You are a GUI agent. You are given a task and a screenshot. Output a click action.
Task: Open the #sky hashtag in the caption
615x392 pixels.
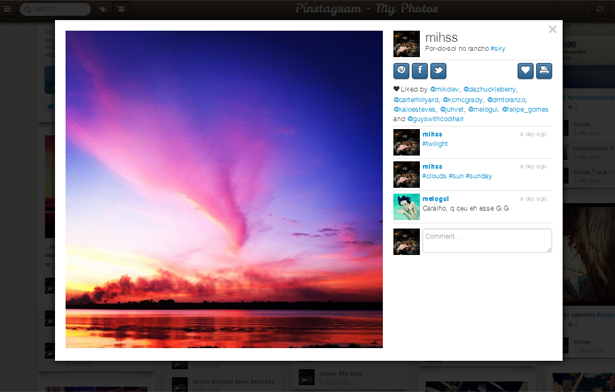[498, 49]
